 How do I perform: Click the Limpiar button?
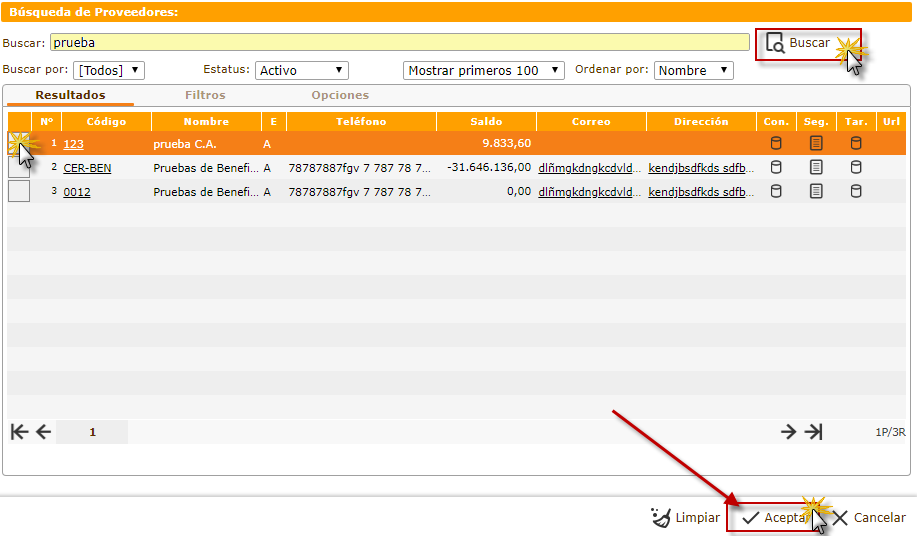(x=685, y=517)
